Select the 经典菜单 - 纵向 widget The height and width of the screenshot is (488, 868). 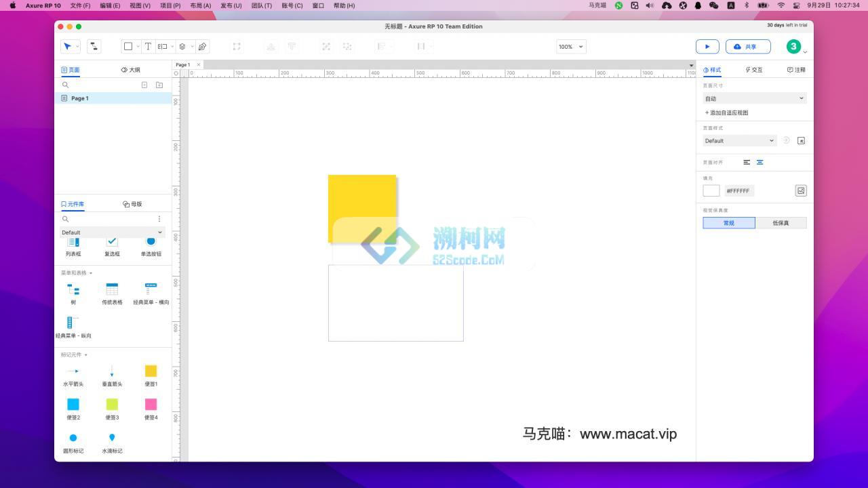pos(73,327)
